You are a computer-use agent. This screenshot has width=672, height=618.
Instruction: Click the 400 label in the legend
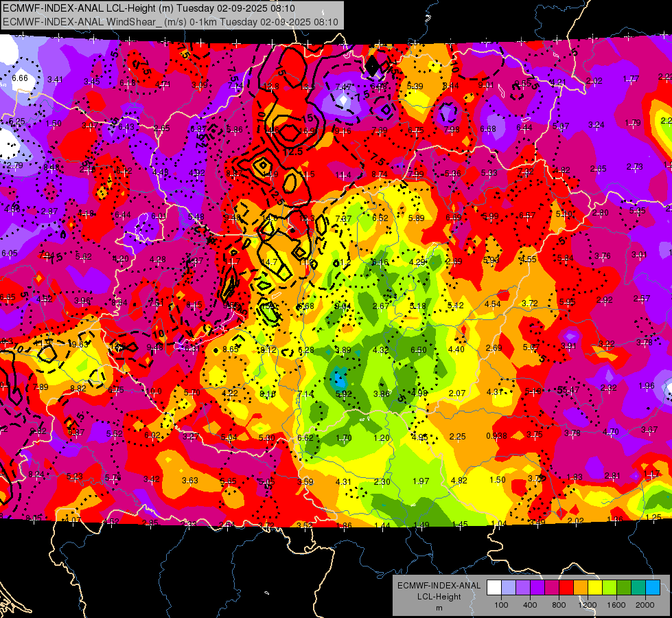530,605
